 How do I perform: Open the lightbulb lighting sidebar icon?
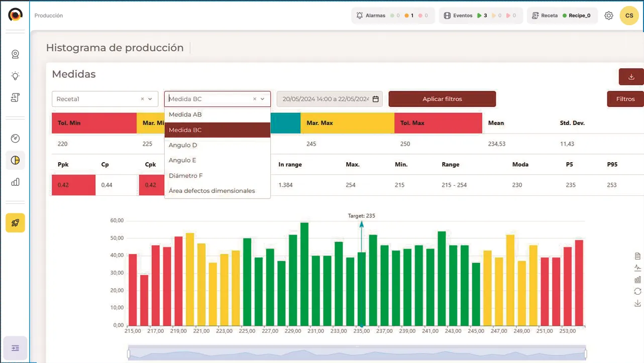pyautogui.click(x=15, y=76)
